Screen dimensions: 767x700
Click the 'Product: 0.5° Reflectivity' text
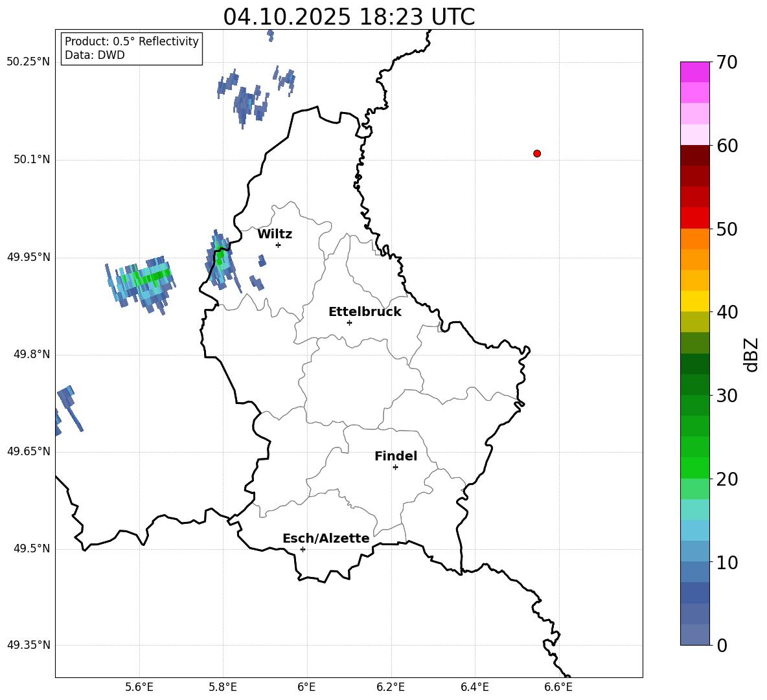132,41
